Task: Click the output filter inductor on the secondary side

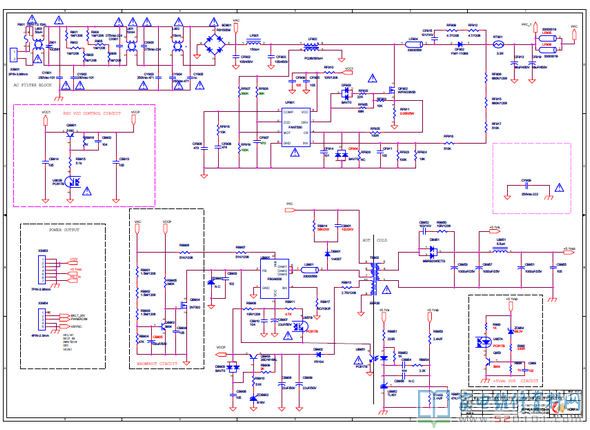Action: point(500,249)
